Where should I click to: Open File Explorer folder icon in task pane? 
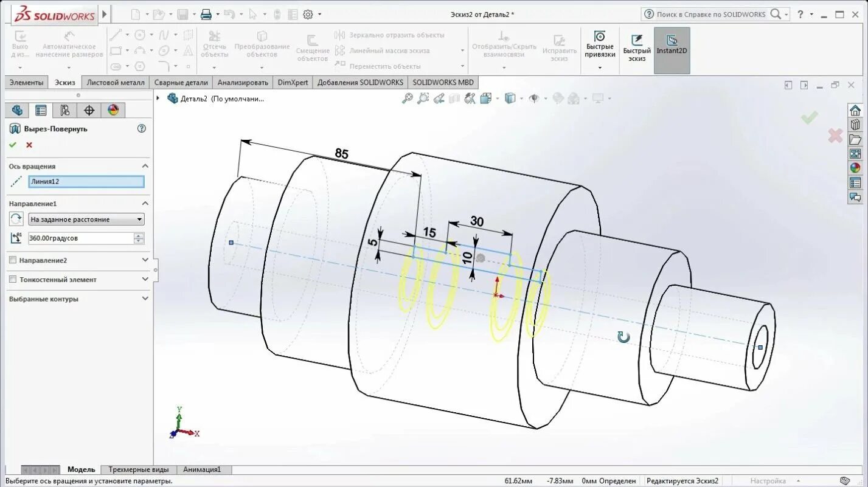(x=855, y=139)
